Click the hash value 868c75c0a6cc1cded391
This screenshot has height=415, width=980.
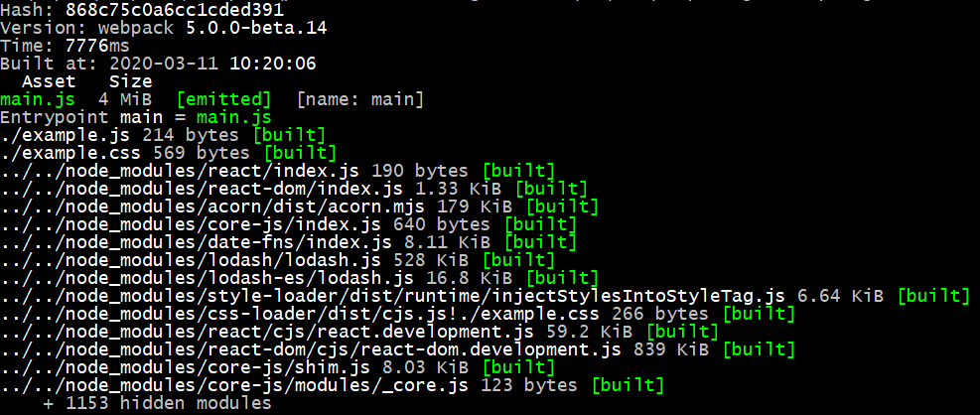175,10
